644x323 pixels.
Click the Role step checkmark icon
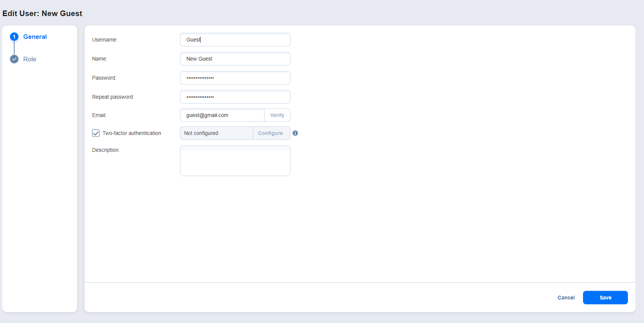[14, 59]
